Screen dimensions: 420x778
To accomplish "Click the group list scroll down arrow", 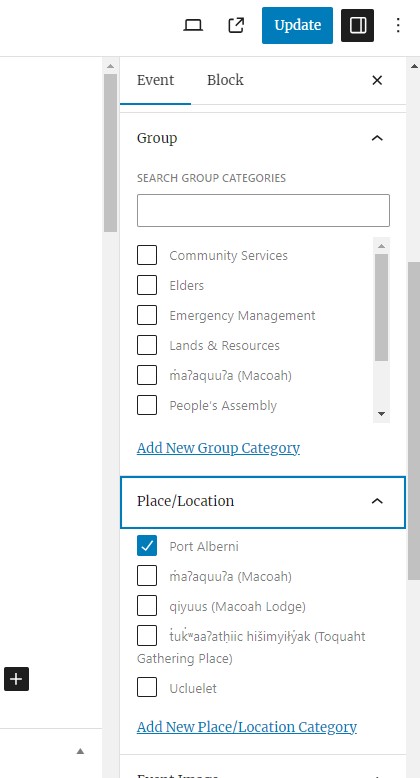I will [381, 413].
